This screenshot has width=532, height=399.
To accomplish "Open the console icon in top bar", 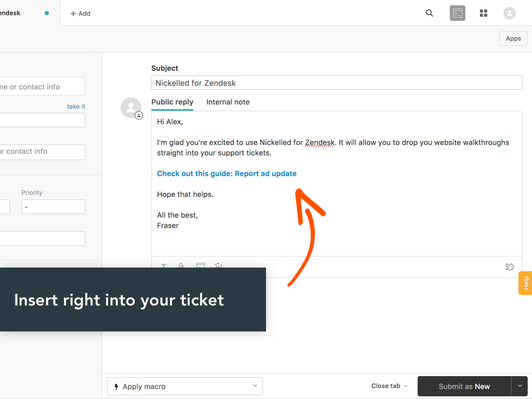I will click(x=457, y=14).
